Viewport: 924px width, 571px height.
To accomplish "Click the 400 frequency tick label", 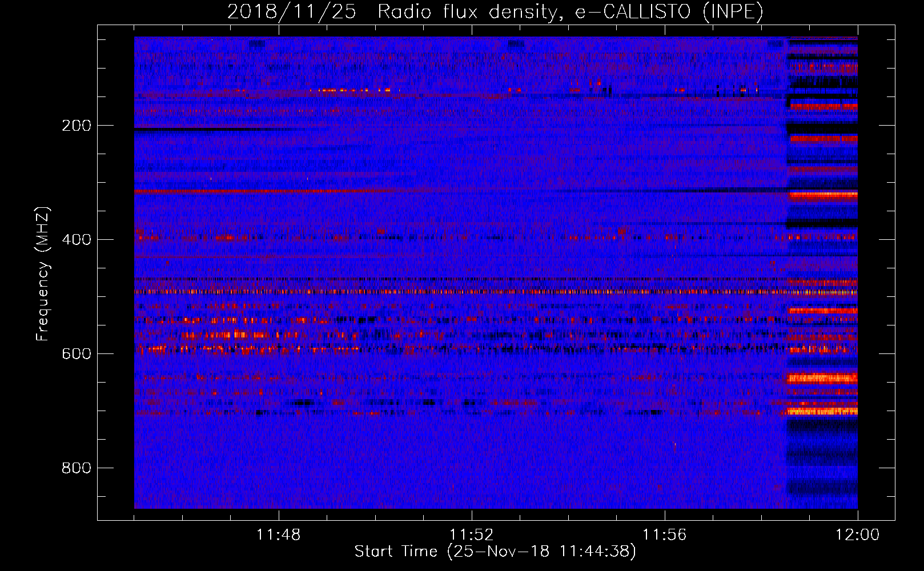I will point(77,240).
